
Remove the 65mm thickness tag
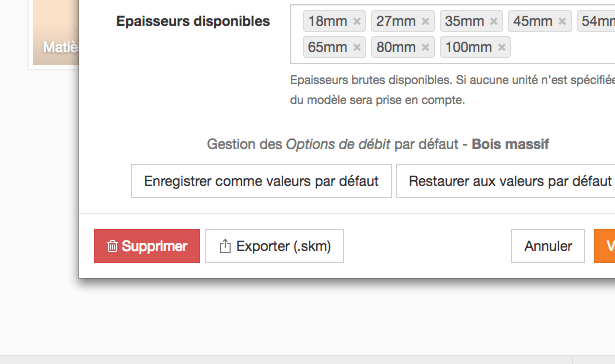click(x=357, y=47)
